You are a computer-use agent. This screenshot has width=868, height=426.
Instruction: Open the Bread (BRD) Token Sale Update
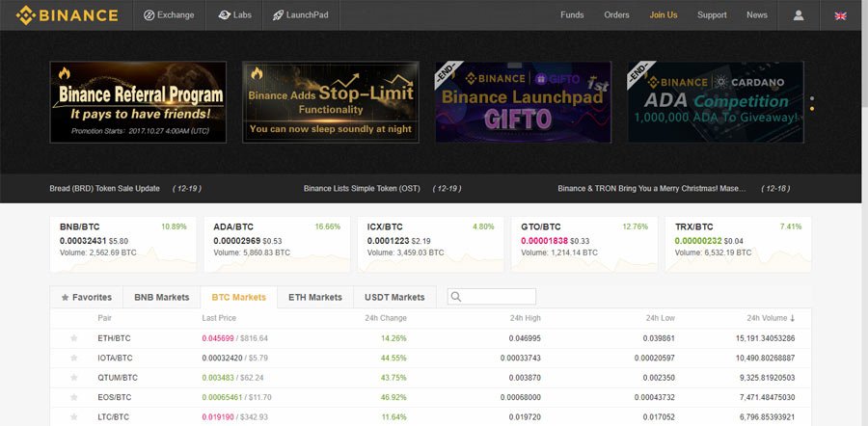[104, 188]
